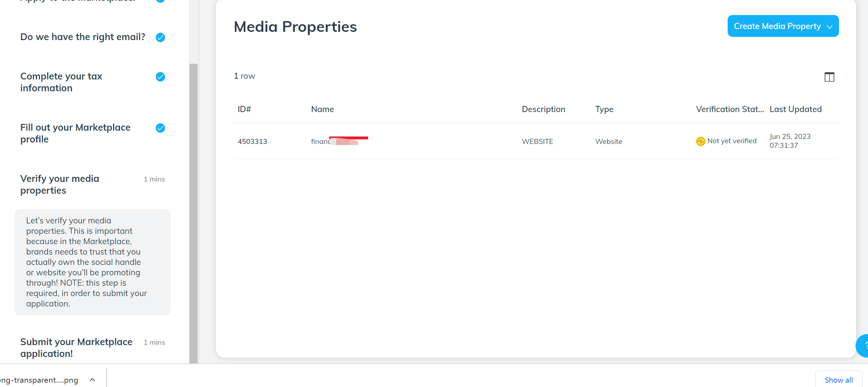
Task: Click checkmark beside Do we have the right email
Action: click(160, 37)
